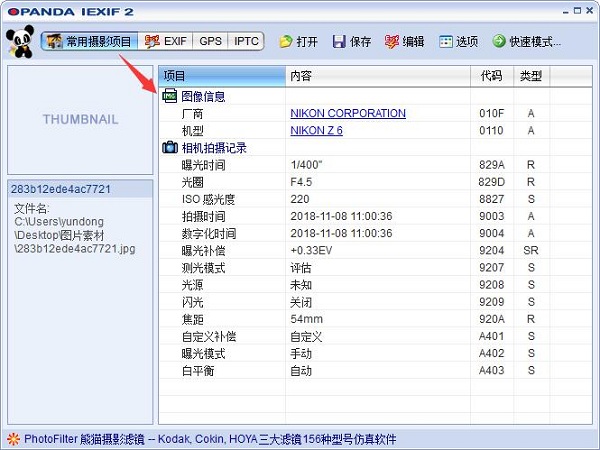Open the 快速模式 quick mode menu
Viewport: 600px width, 450px height.
pos(526,42)
